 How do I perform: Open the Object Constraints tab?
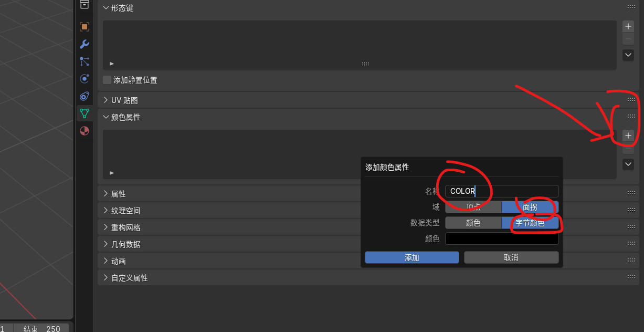(84, 96)
